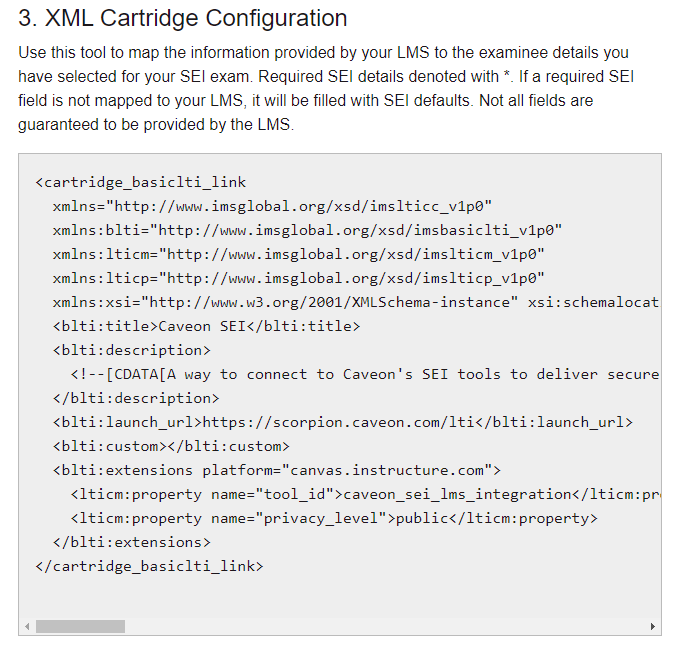Click the xmlns:blti namespace line
This screenshot has height=652, width=680.
tap(307, 230)
